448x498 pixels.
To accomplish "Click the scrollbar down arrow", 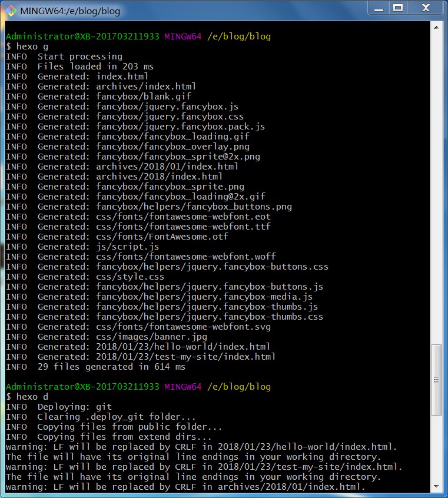I will pyautogui.click(x=436, y=486).
